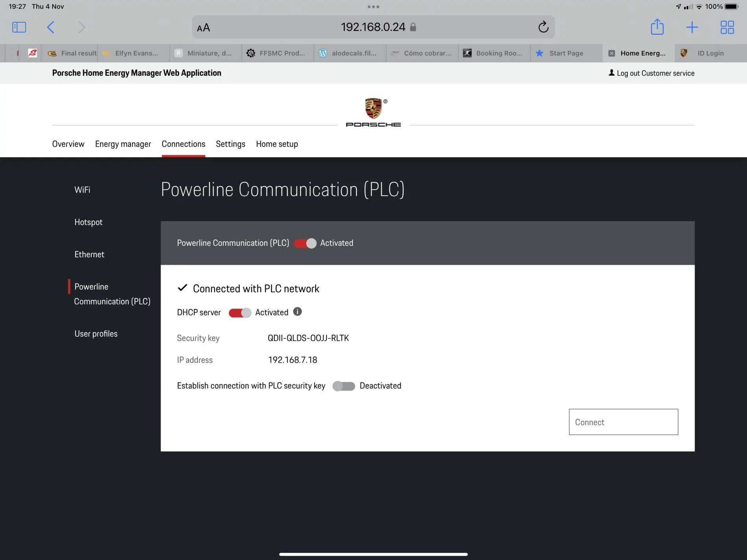Reload the page with refresh icon
This screenshot has height=560, width=747.
[x=543, y=27]
